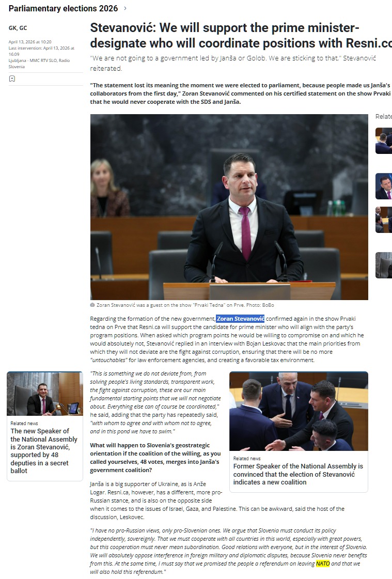Screen dimensions: 392x579
Task: Click the camera icon beside the photo caption
Action: point(92,305)
